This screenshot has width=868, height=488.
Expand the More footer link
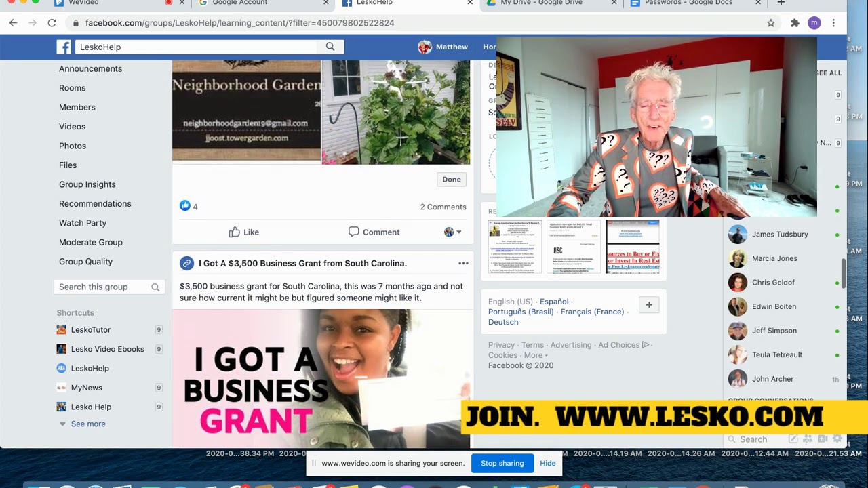536,355
